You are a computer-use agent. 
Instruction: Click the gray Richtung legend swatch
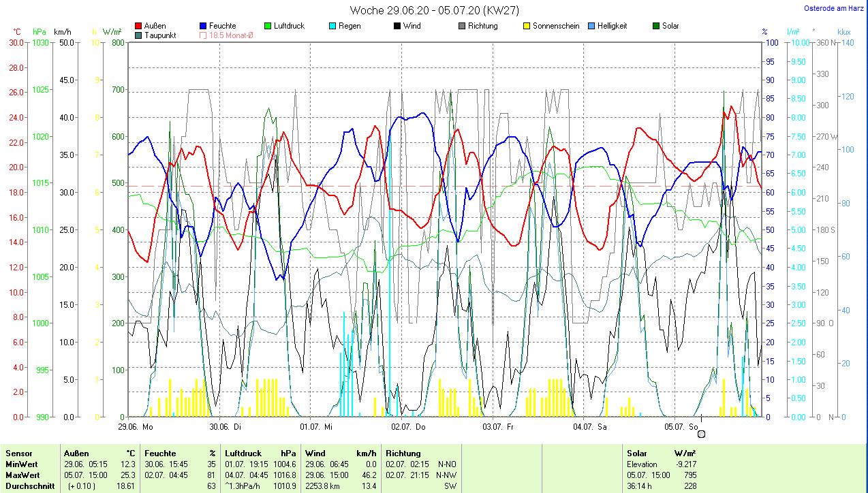coord(461,26)
